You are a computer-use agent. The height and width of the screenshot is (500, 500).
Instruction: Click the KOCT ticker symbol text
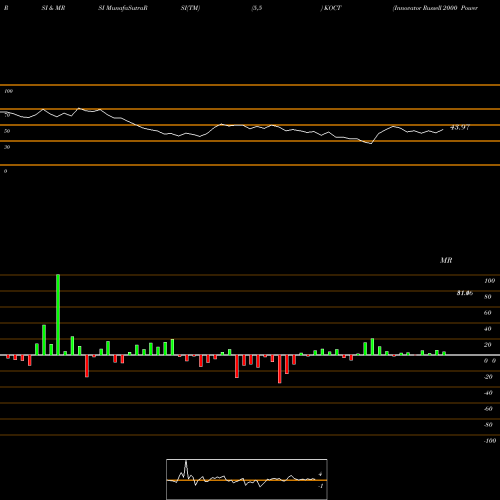pyautogui.click(x=332, y=8)
